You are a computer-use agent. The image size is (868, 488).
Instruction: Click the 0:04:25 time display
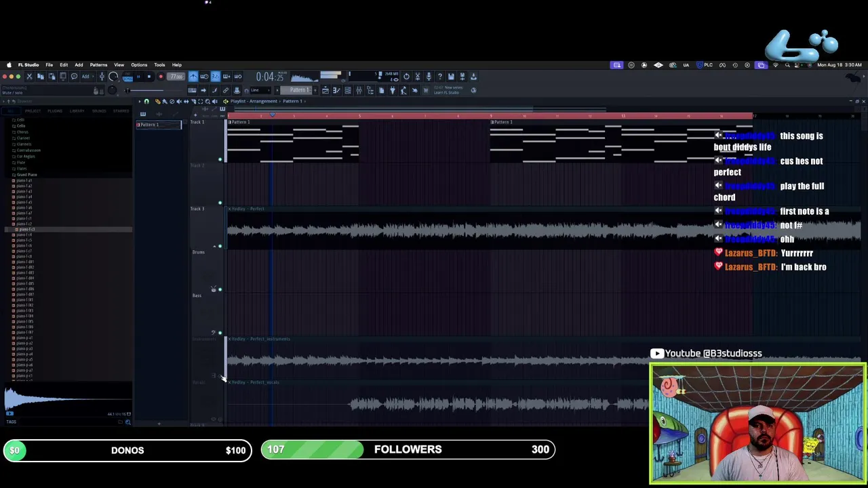[x=270, y=76]
